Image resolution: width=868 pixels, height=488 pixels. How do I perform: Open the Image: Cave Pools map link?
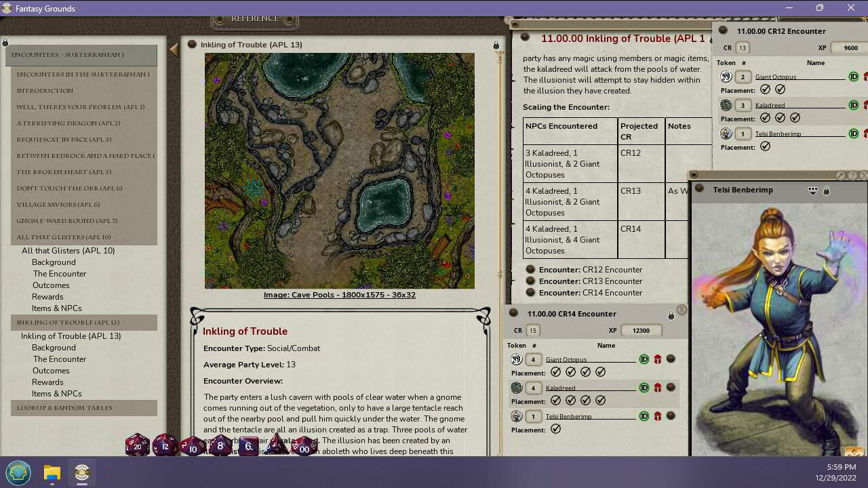pyautogui.click(x=339, y=294)
